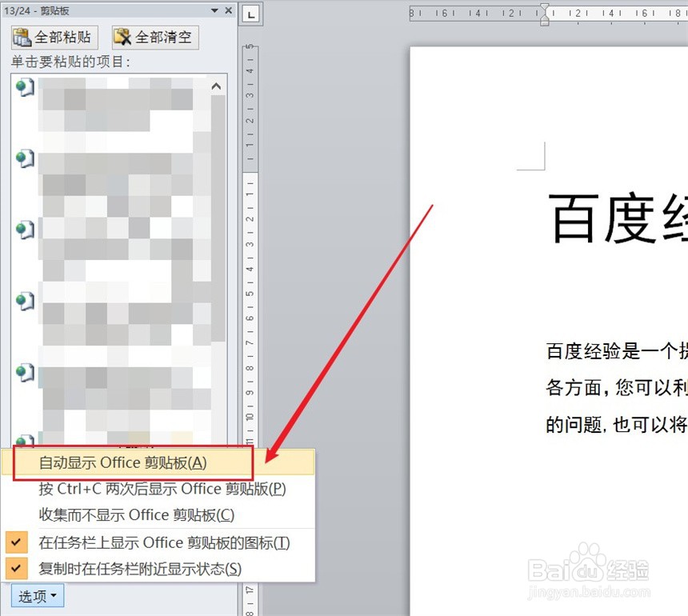Image resolution: width=688 pixels, height=616 pixels.
Task: Select the fifth clipboard item icon
Action: click(x=25, y=373)
